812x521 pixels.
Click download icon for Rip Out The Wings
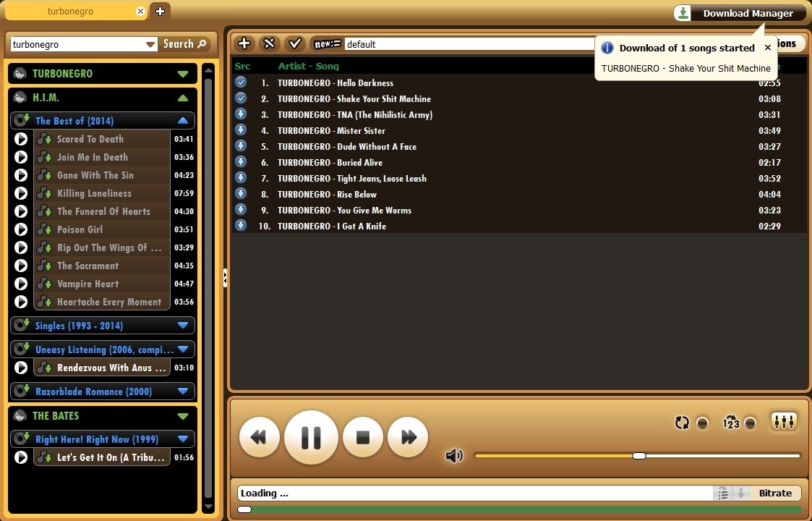tap(45, 247)
